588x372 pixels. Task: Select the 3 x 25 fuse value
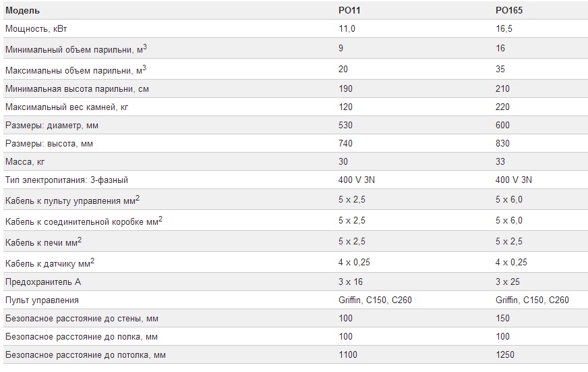(508, 282)
